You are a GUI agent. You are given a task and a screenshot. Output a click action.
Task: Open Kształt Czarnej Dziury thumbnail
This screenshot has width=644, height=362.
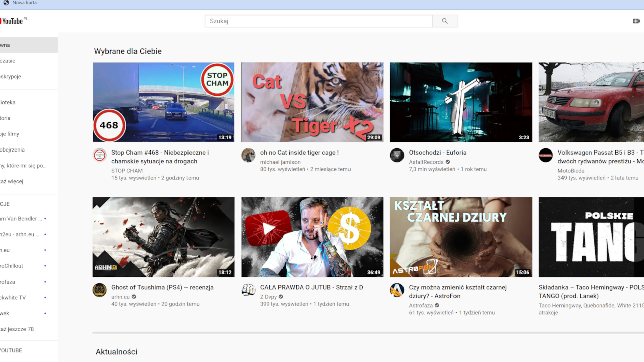(x=461, y=237)
